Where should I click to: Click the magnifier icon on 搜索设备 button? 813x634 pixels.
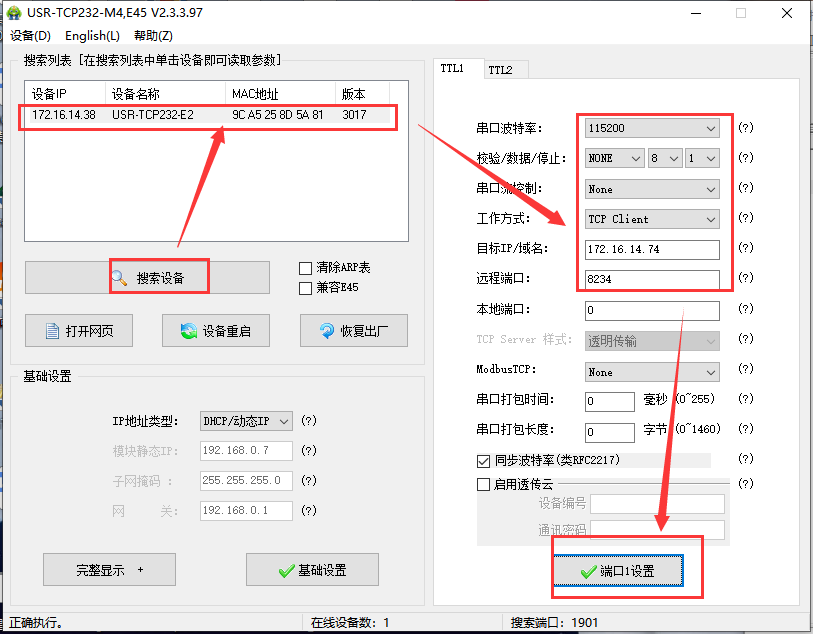point(121,278)
